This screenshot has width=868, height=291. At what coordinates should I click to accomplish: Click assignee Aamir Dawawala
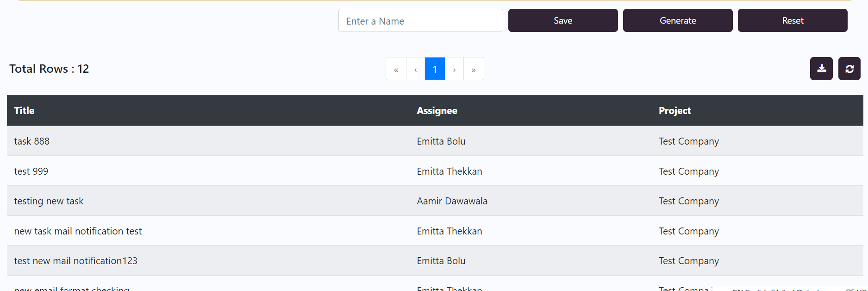click(452, 201)
